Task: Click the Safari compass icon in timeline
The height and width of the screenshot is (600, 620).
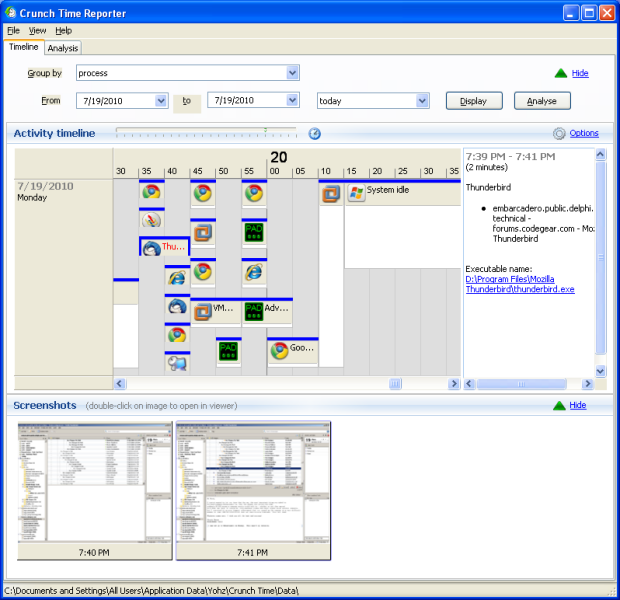Action: (151, 220)
